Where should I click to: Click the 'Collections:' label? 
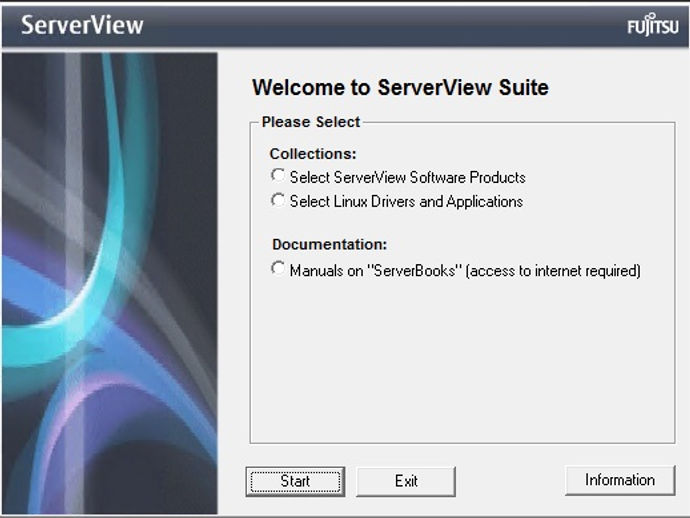313,154
